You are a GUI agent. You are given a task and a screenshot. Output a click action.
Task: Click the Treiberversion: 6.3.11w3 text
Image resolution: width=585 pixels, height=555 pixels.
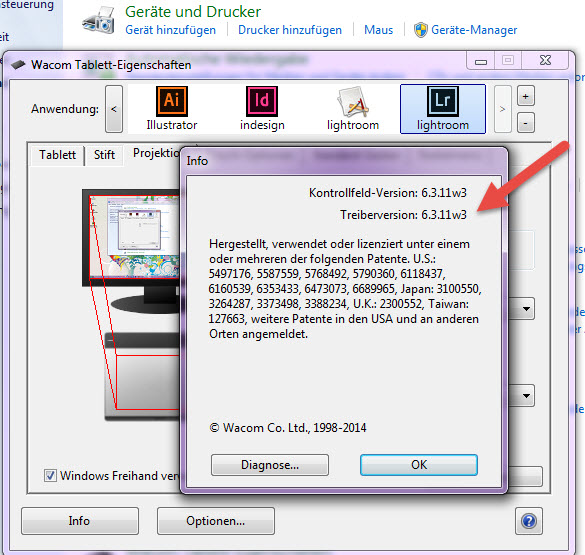pos(403,215)
